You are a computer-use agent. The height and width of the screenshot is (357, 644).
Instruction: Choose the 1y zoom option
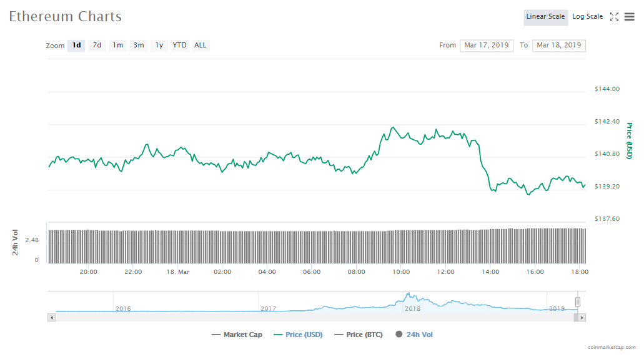159,46
